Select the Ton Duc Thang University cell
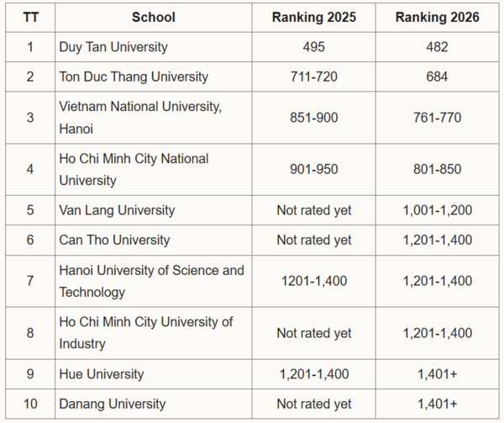 [x=154, y=77]
